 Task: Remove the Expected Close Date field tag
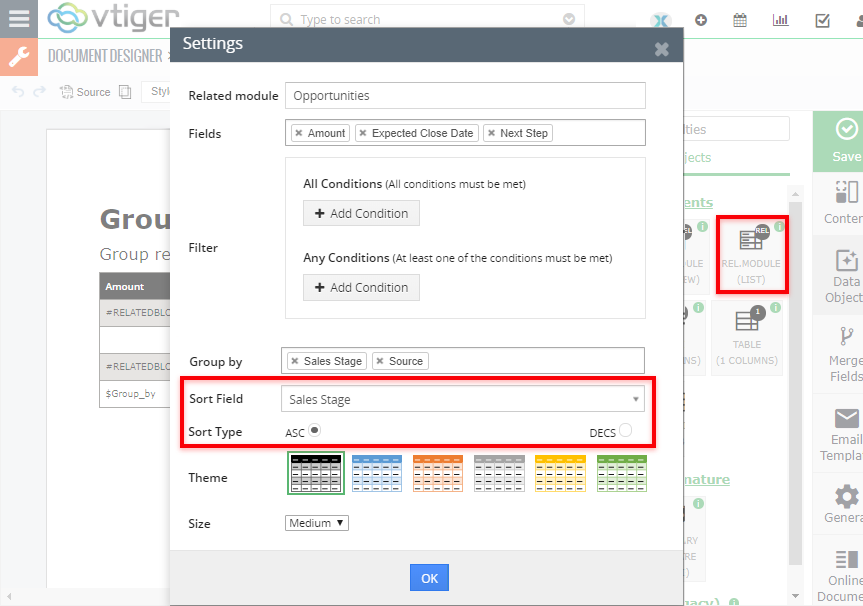363,133
